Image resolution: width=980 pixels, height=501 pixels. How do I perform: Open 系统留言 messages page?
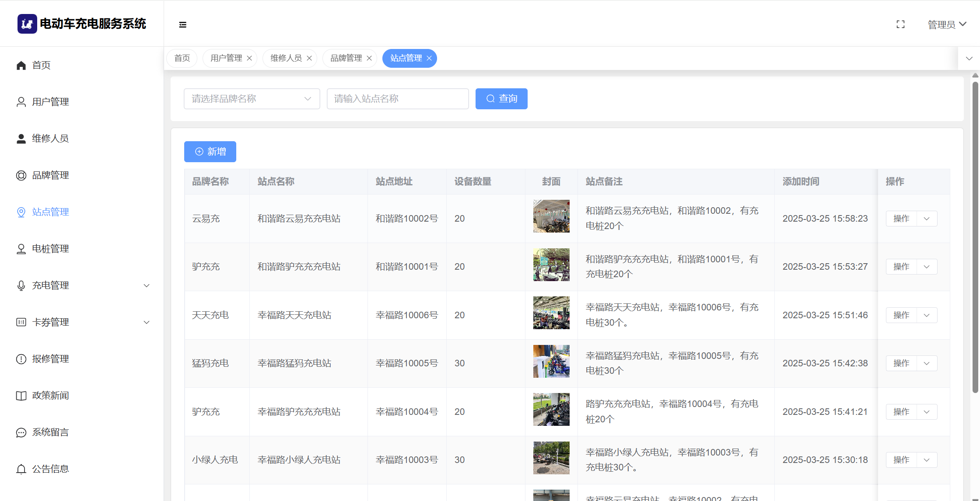click(50, 432)
